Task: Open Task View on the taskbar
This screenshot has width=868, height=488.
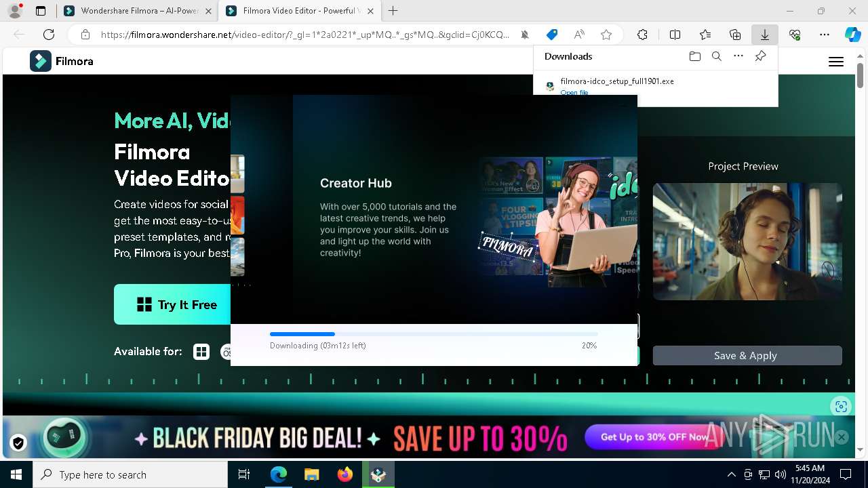Action: click(244, 474)
